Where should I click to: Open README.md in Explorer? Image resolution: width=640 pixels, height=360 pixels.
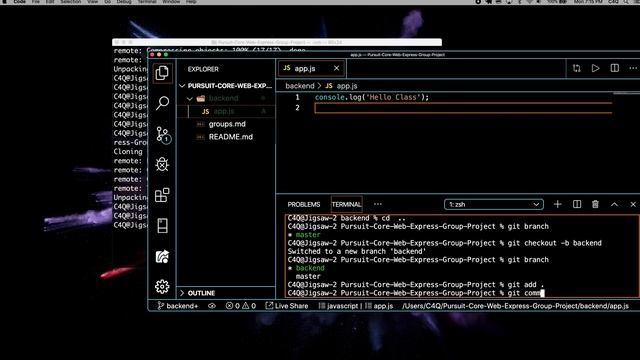pos(226,137)
